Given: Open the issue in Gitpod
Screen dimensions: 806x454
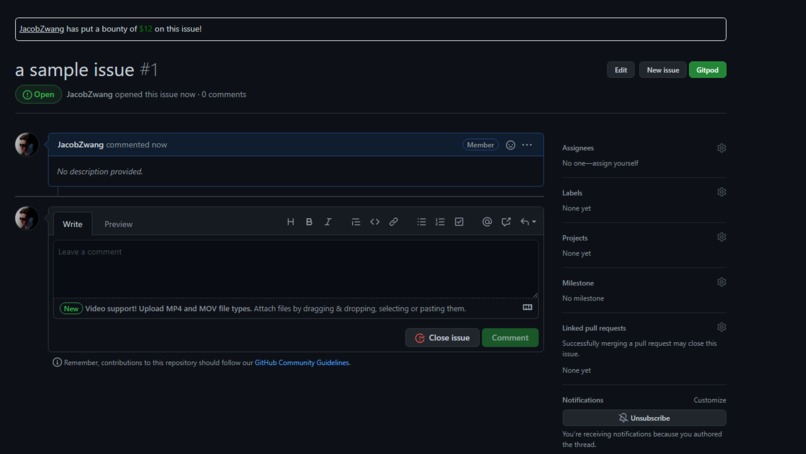Looking at the screenshot, I should (707, 70).
